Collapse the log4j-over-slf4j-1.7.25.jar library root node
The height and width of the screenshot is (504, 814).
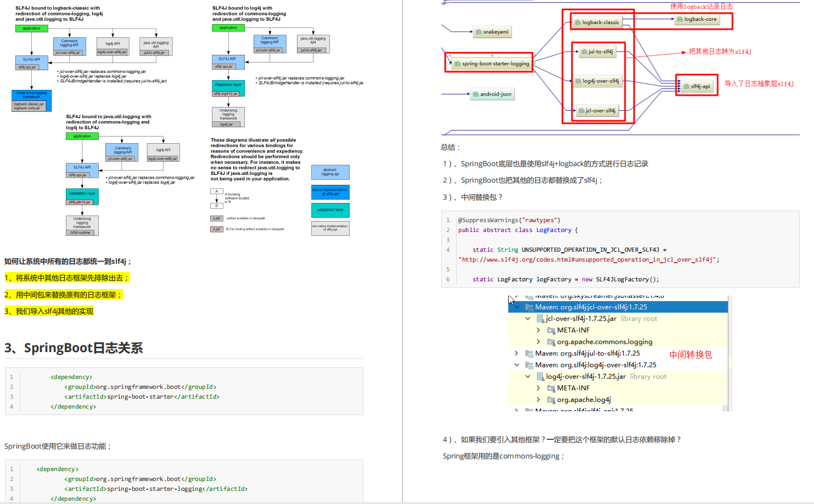[527, 377]
